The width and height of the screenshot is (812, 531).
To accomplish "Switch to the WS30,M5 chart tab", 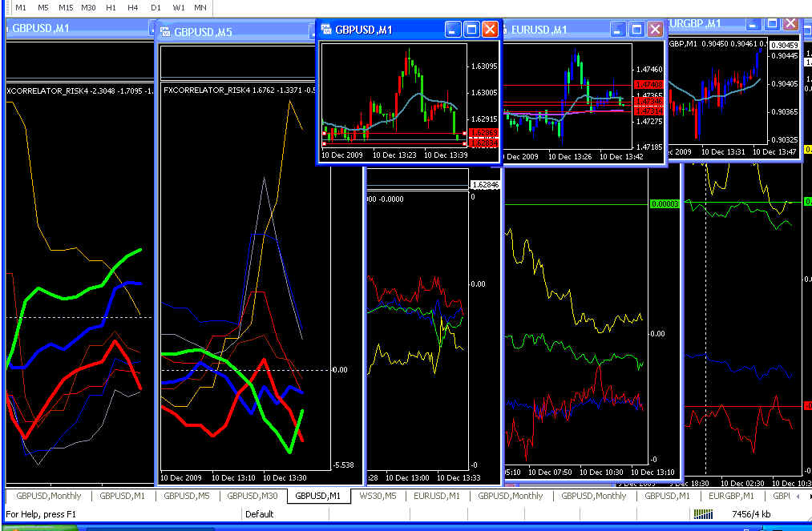I will [x=378, y=495].
